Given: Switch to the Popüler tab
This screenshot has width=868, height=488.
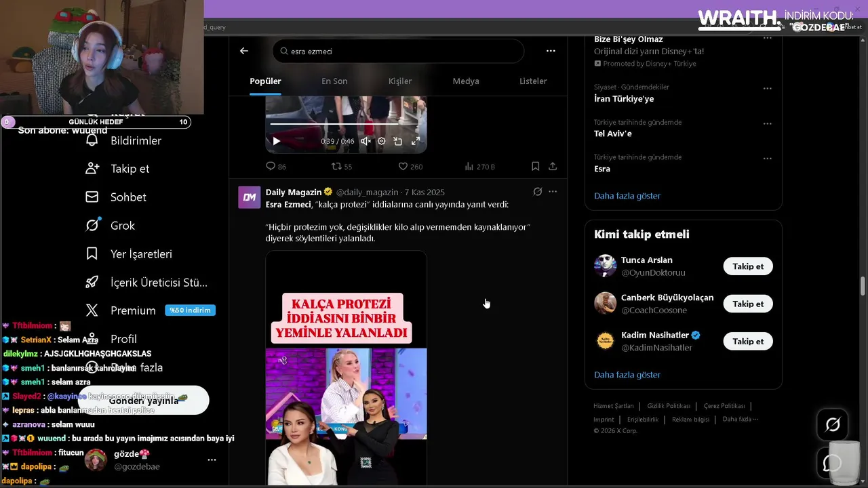Looking at the screenshot, I should pyautogui.click(x=265, y=81).
